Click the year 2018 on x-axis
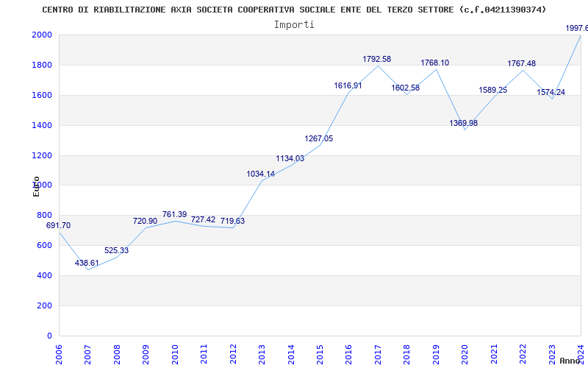The width and height of the screenshot is (588, 368). (x=407, y=354)
